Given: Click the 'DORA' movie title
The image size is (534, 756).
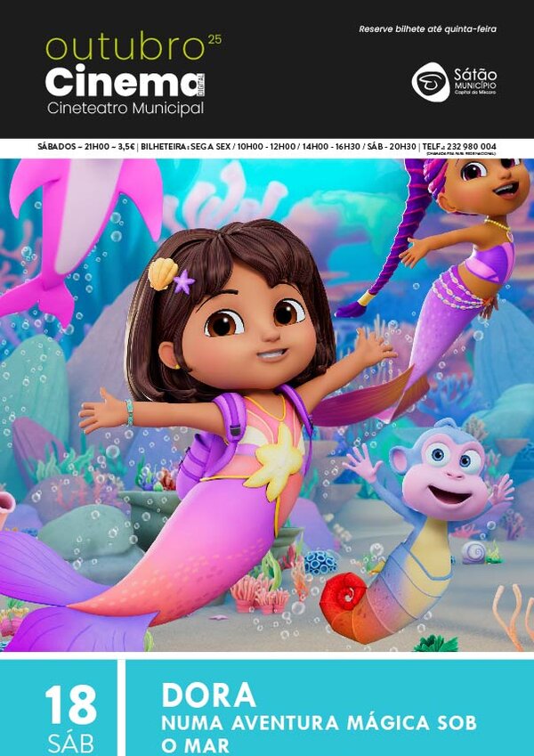Looking at the screenshot, I should click(208, 695).
